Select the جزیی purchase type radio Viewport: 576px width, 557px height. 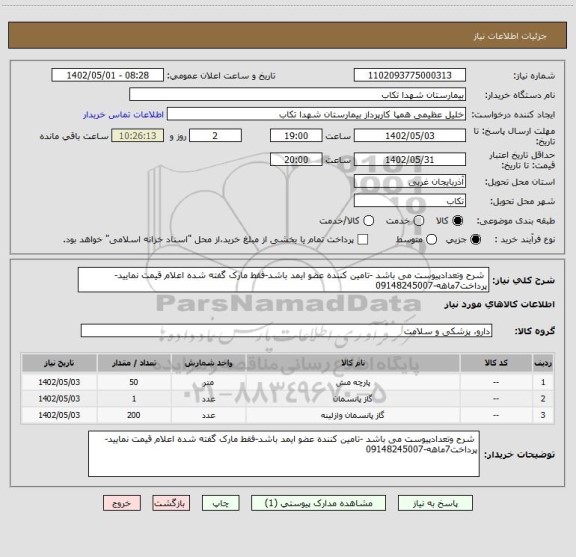[476, 240]
